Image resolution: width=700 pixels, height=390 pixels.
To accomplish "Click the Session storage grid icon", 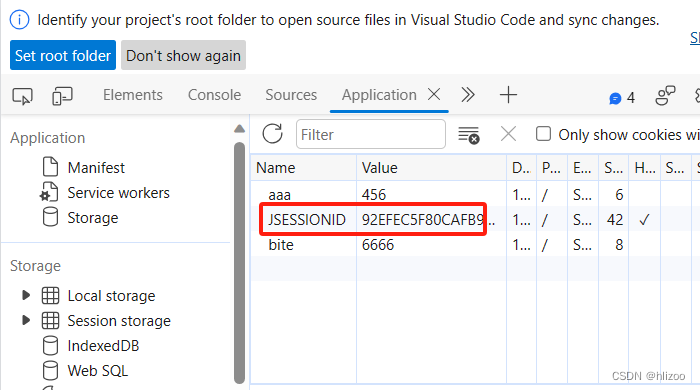I will click(x=50, y=320).
